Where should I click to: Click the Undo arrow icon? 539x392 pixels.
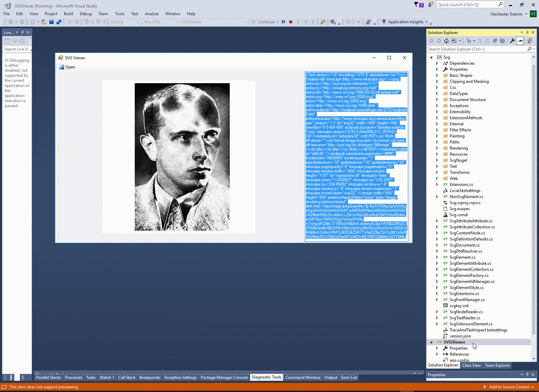87,22
